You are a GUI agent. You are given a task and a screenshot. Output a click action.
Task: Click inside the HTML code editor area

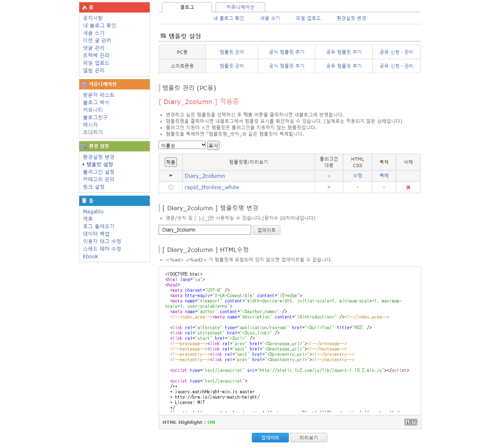(290, 341)
